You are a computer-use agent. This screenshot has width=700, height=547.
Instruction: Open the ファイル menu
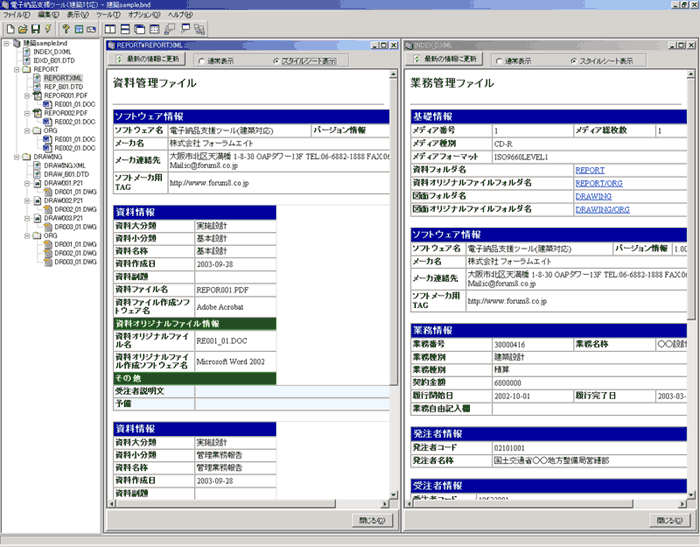click(16, 16)
